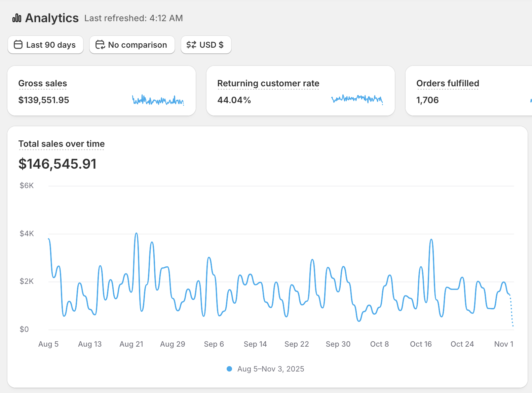This screenshot has height=393, width=532.
Task: Click the Oct 16 x-axis label
Action: (421, 344)
